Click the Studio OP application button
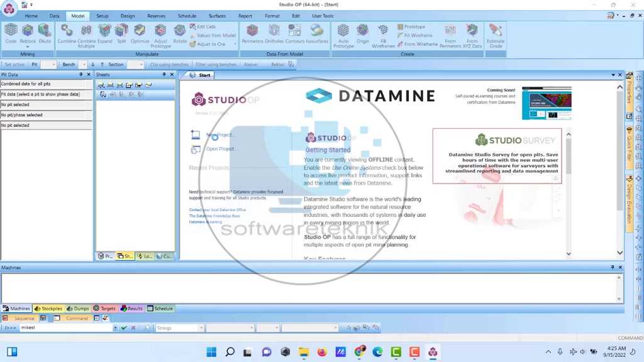The height and width of the screenshot is (362, 644). click(9, 9)
